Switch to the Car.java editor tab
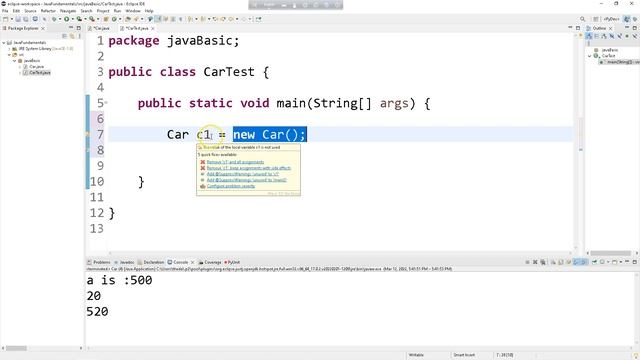This screenshot has width=640, height=360. tap(99, 28)
